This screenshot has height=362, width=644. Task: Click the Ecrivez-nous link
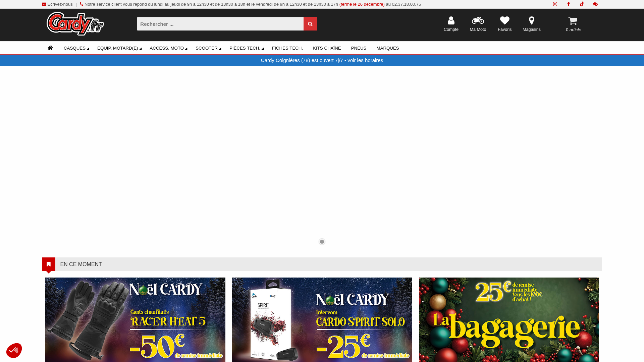[60, 4]
